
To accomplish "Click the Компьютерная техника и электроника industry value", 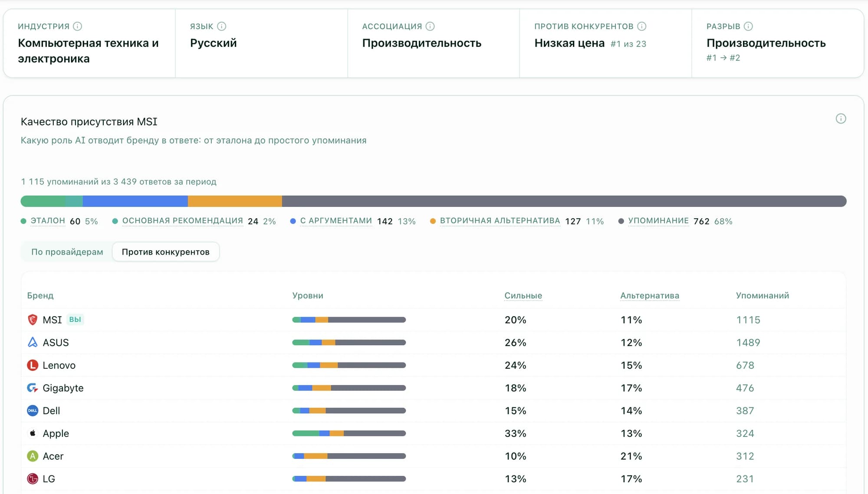I will 88,51.
